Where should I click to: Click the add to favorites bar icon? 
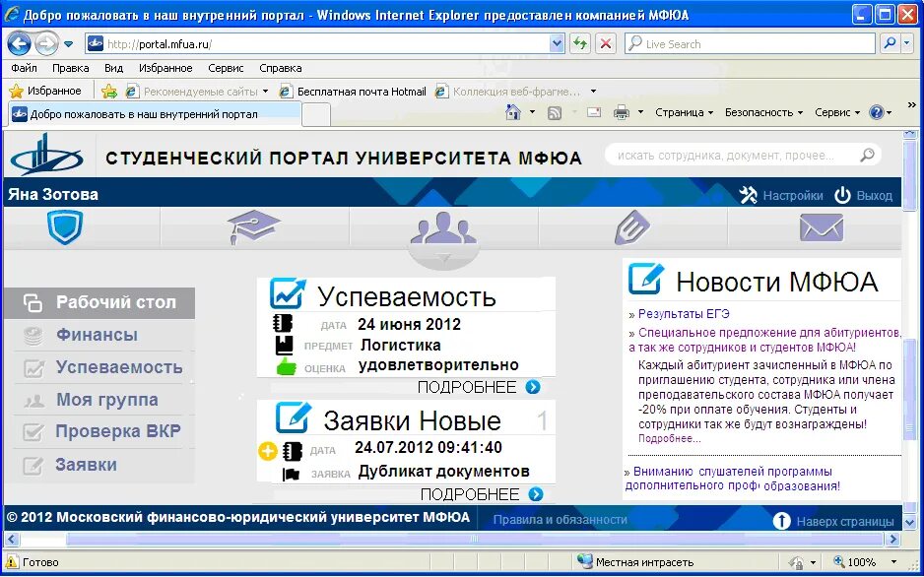click(x=109, y=92)
